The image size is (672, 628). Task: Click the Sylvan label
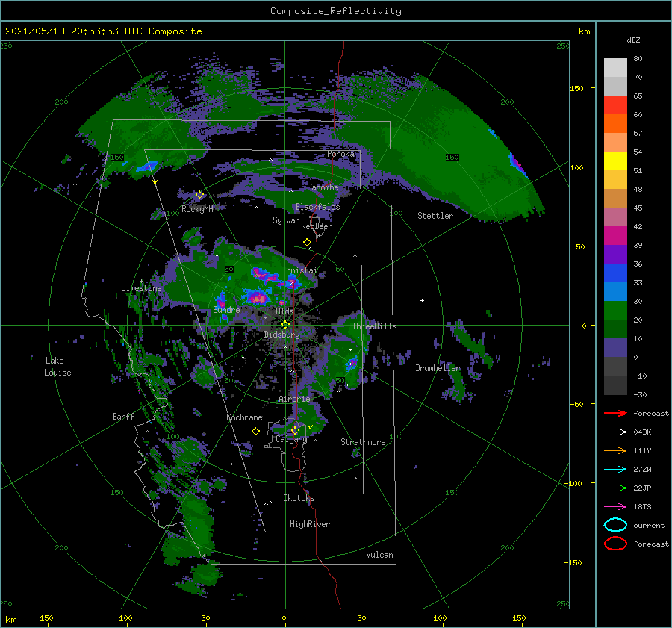286,220
